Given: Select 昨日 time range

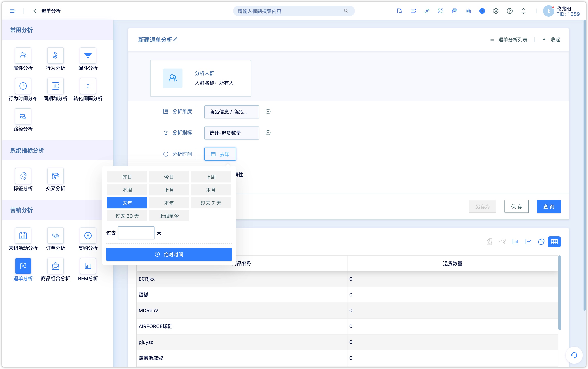Looking at the screenshot, I should [x=127, y=177].
